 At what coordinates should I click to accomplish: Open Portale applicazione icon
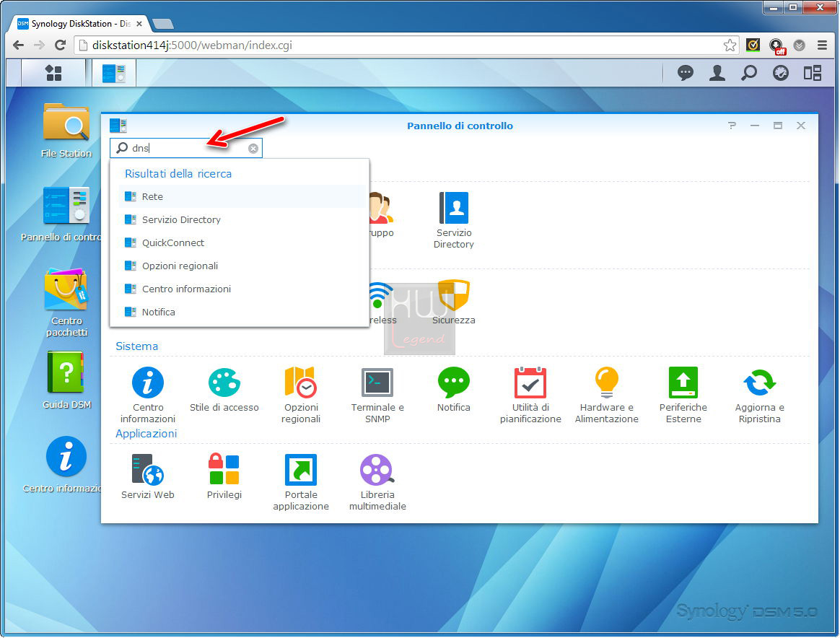click(x=300, y=483)
